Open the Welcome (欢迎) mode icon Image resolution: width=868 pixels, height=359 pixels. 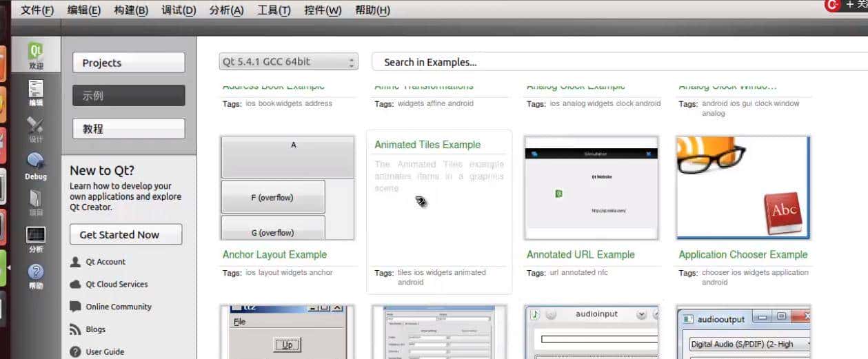36,55
